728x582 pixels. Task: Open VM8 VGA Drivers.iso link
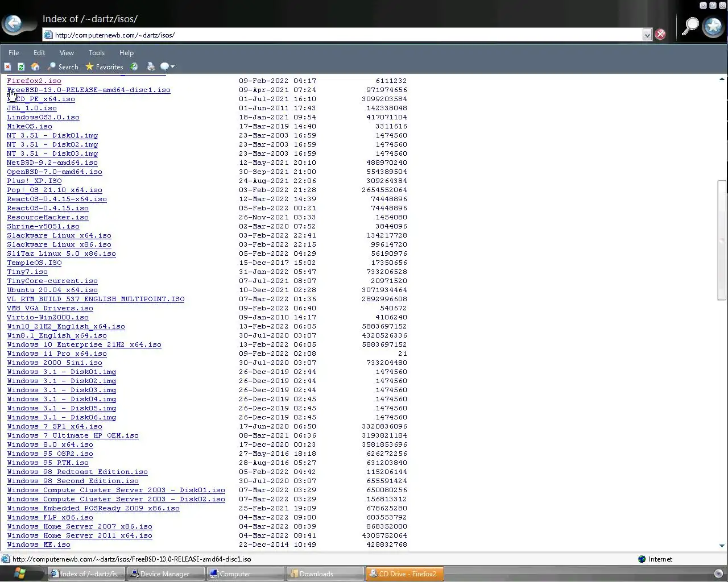50,308
